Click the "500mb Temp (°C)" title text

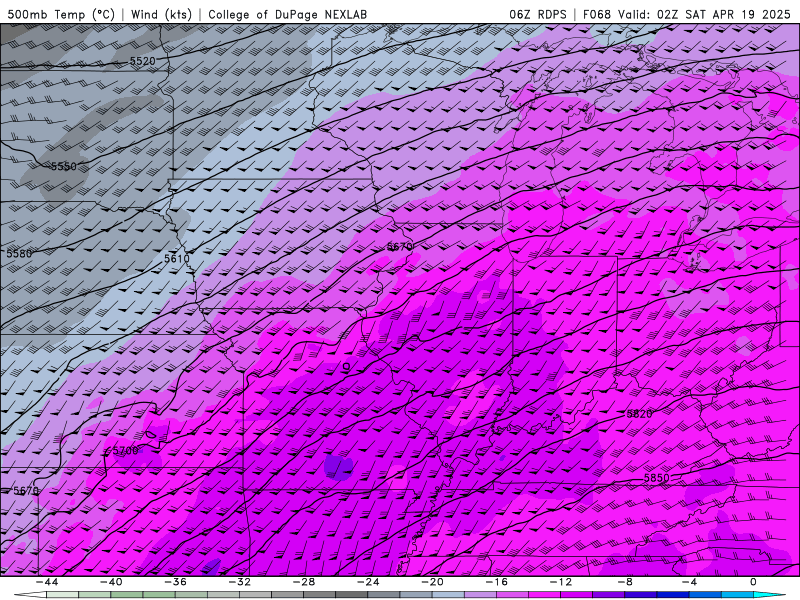[61, 14]
